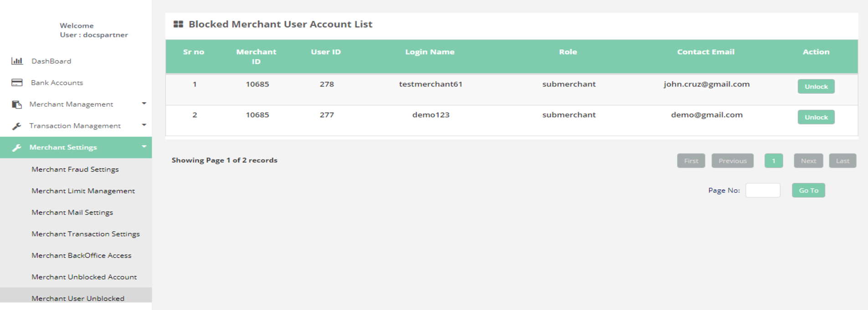Viewport: 868px width, 310px height.
Task: Click grid icon beside Blocked Merchant title
Action: point(178,24)
